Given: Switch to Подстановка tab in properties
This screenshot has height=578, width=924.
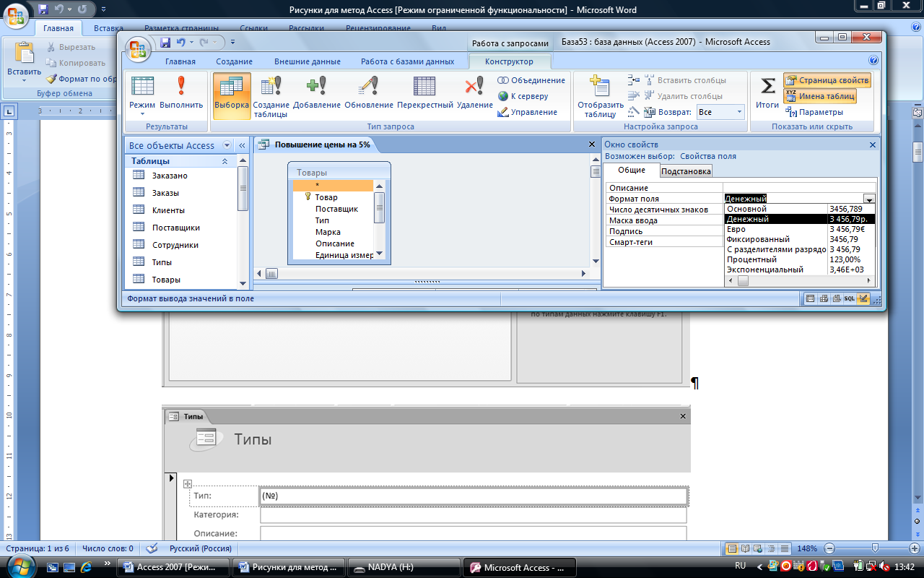Looking at the screenshot, I should click(x=686, y=171).
